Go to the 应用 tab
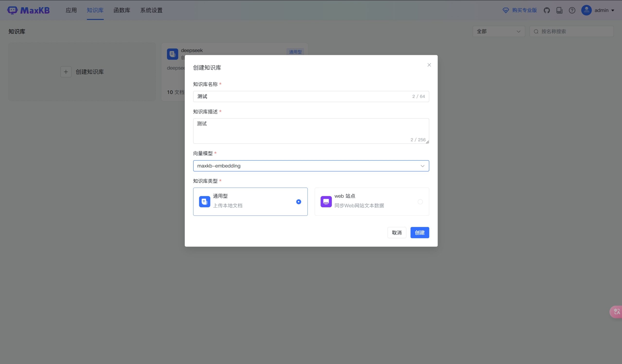This screenshot has height=364, width=622. [71, 10]
